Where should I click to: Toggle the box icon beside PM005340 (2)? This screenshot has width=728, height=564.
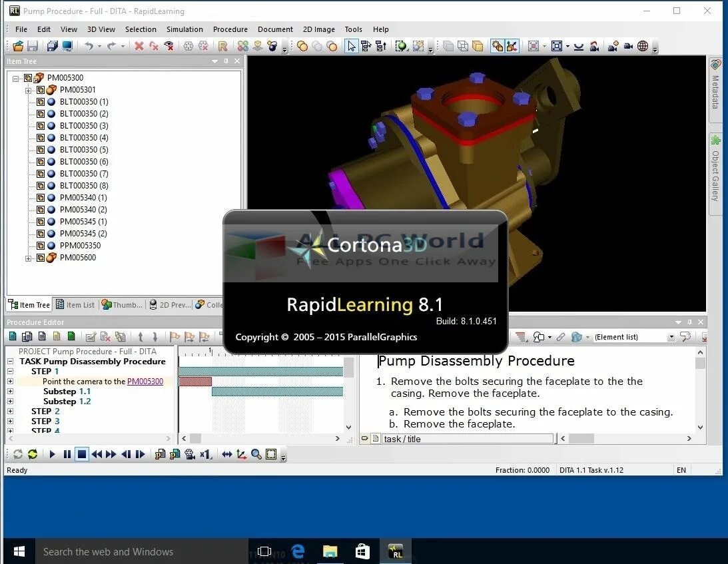pyautogui.click(x=41, y=209)
